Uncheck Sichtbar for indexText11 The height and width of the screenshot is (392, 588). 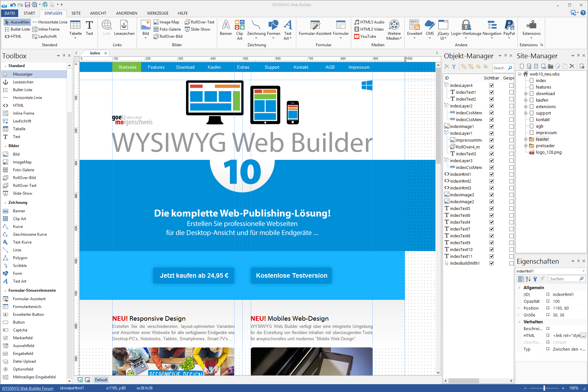pos(491,257)
